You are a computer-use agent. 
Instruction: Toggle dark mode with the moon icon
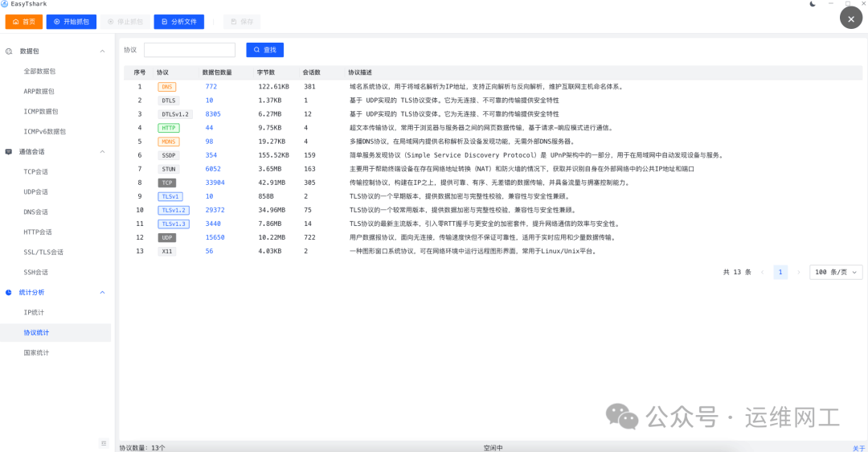coord(813,4)
